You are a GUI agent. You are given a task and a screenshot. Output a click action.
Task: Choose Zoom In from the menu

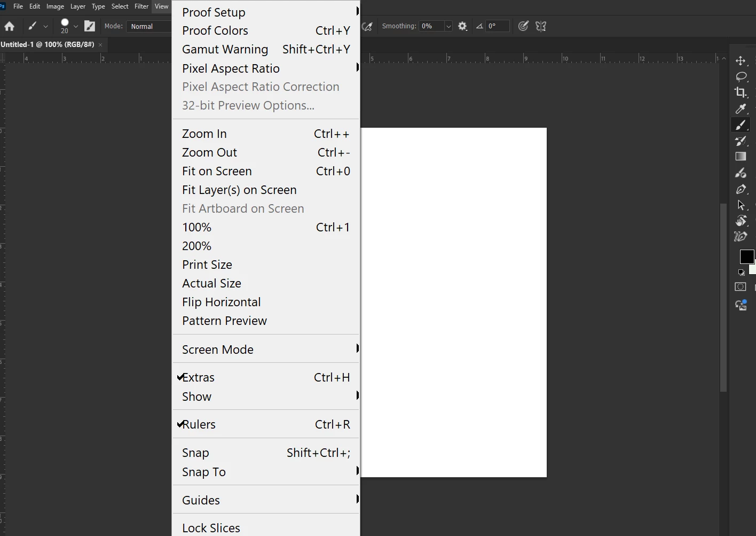click(266, 134)
